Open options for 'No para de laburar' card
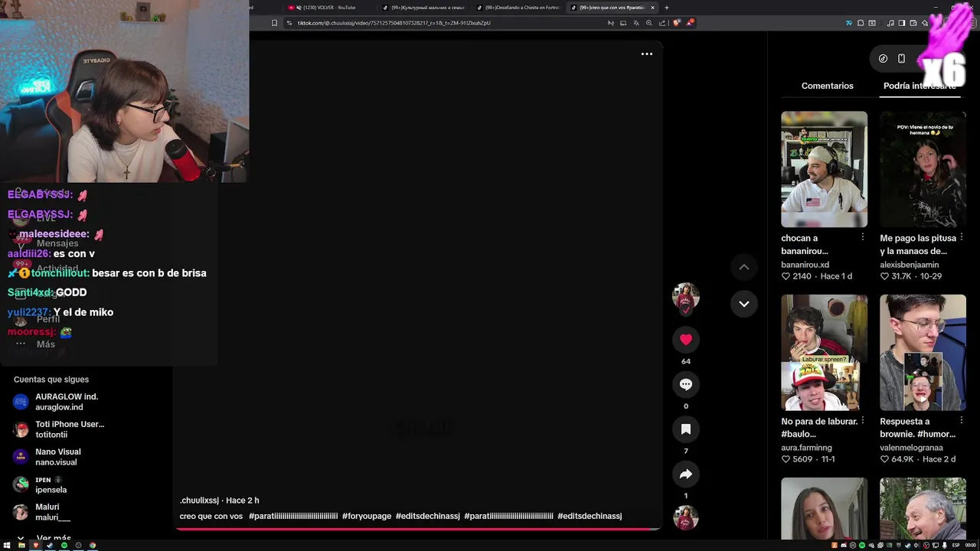980x551 pixels. point(863,421)
